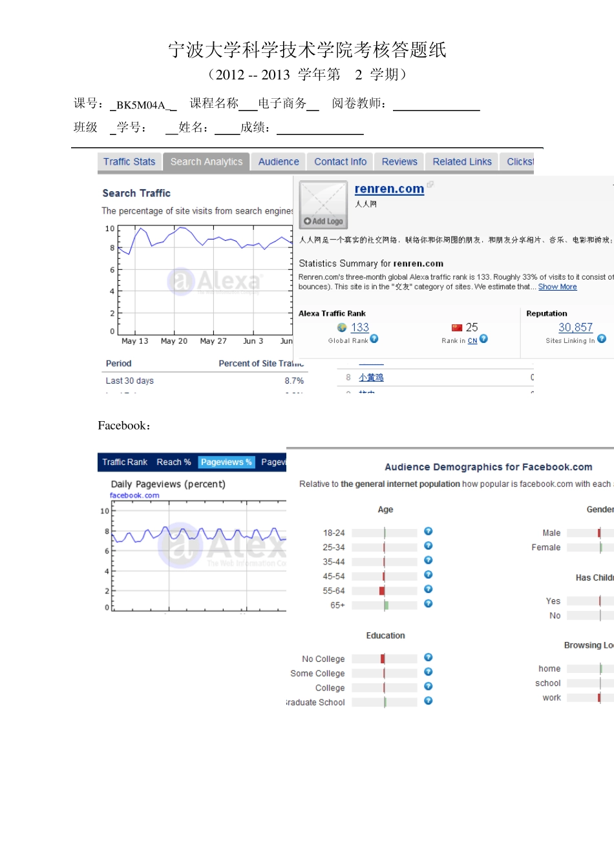This screenshot has height=868, width=614.
Task: Click help icon beside Rank in CN
Action: (x=483, y=339)
